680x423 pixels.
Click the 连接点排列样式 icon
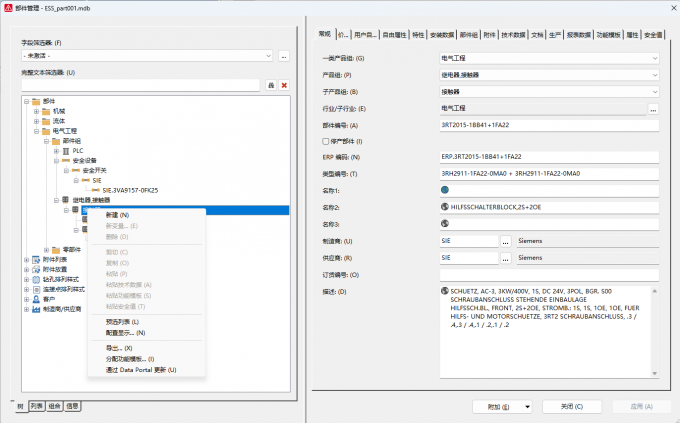click(x=36, y=289)
